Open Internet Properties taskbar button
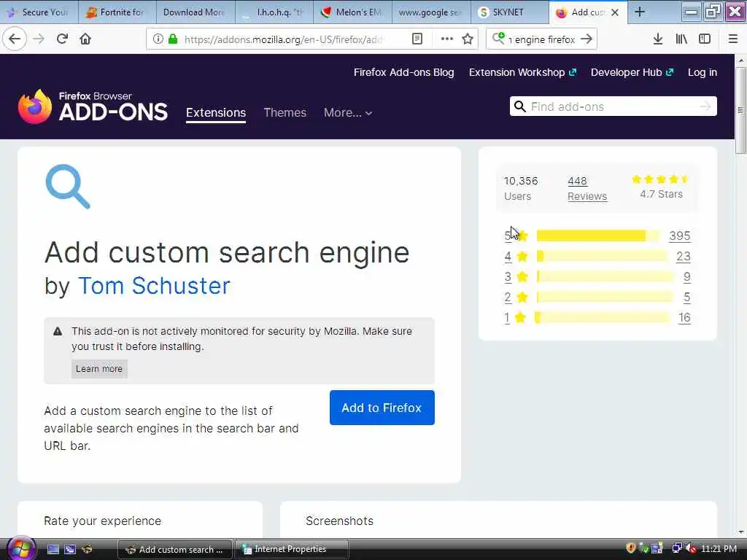This screenshot has width=747, height=560. (x=292, y=549)
